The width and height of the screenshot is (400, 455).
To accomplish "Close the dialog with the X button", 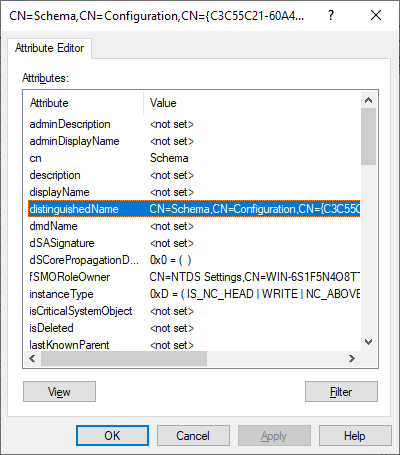I will point(376,15).
